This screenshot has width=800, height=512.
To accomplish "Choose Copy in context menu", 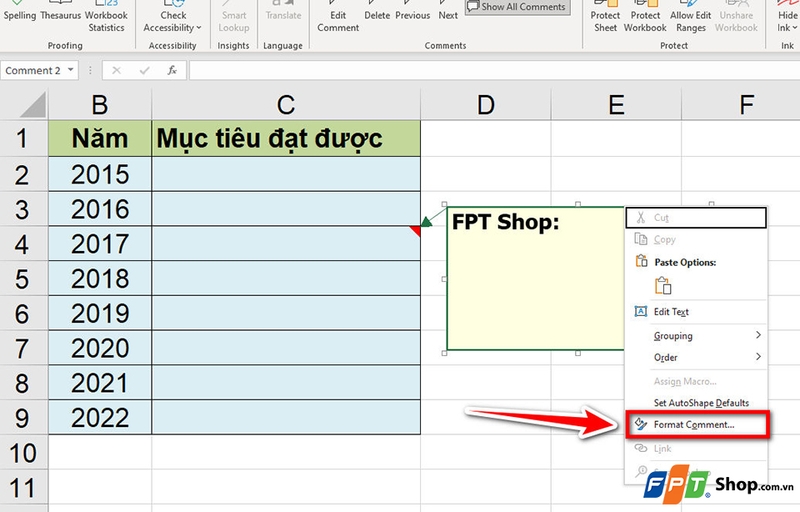I will click(696, 239).
